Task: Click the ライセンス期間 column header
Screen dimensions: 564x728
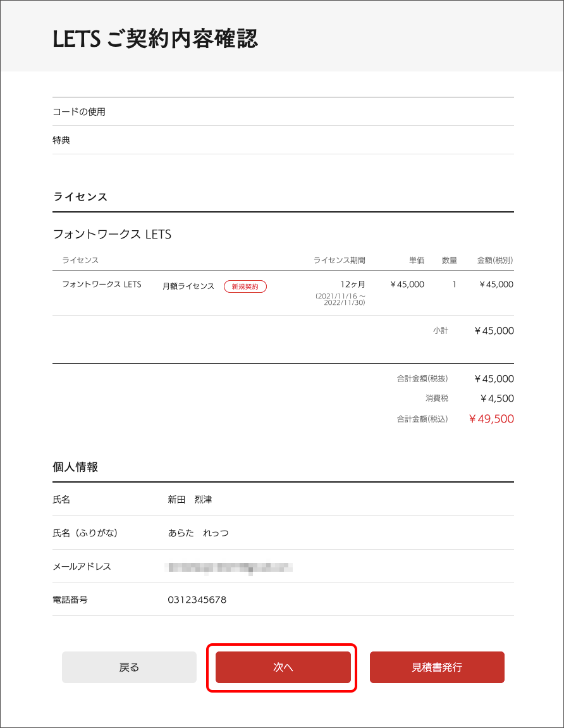Action: 339,261
